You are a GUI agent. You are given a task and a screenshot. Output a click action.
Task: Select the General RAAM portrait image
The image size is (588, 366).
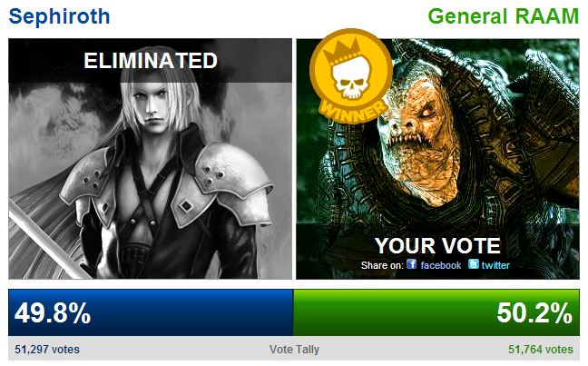[437, 158]
